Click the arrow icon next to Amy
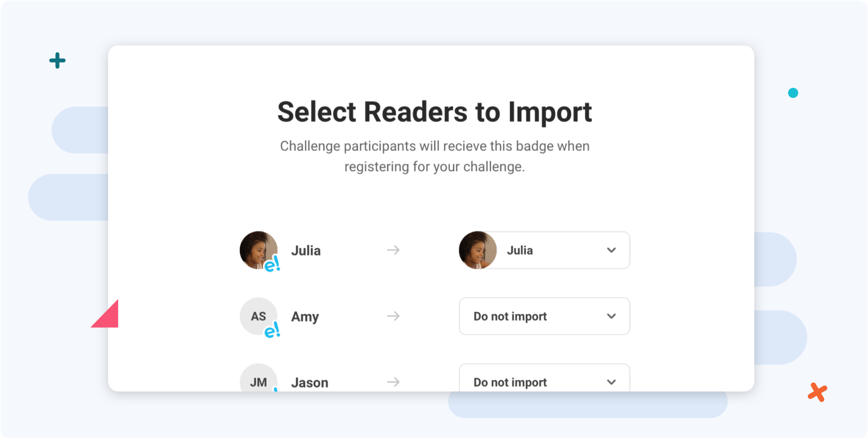This screenshot has height=438, width=868. 393,316
